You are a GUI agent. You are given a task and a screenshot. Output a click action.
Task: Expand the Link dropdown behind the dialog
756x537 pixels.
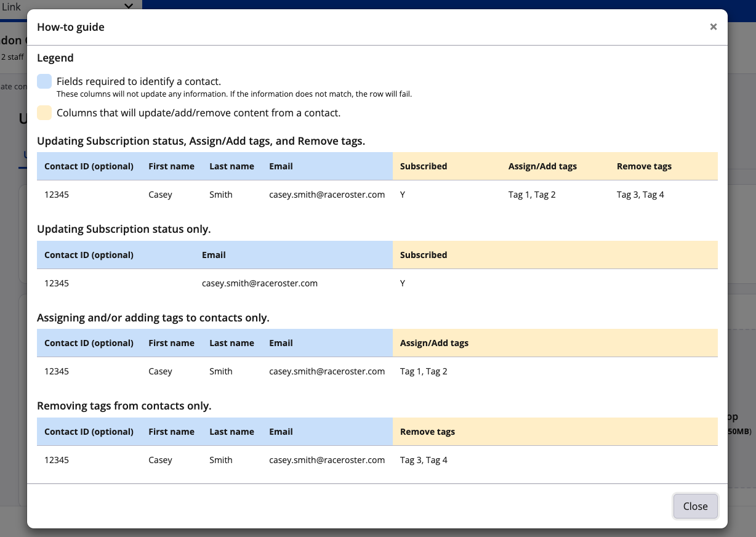(128, 6)
